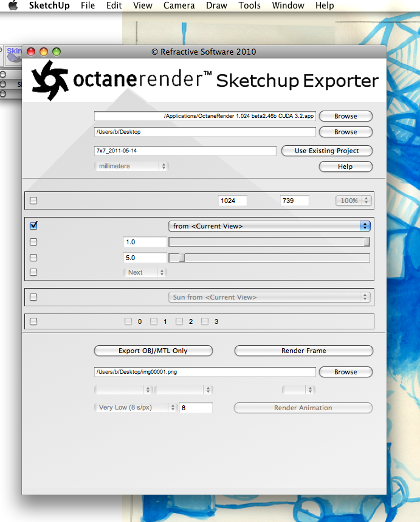Click the /Users/b/Desktop path field

click(x=205, y=132)
